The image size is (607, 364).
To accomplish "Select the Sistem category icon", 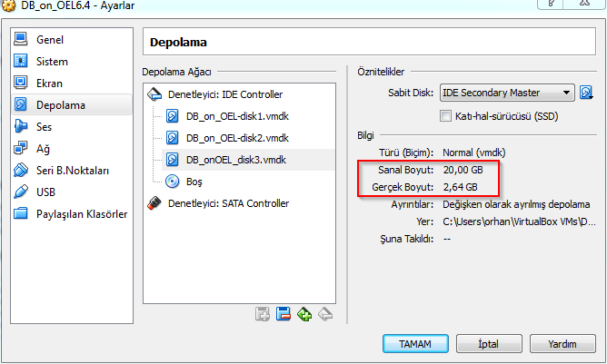I will pos(22,62).
